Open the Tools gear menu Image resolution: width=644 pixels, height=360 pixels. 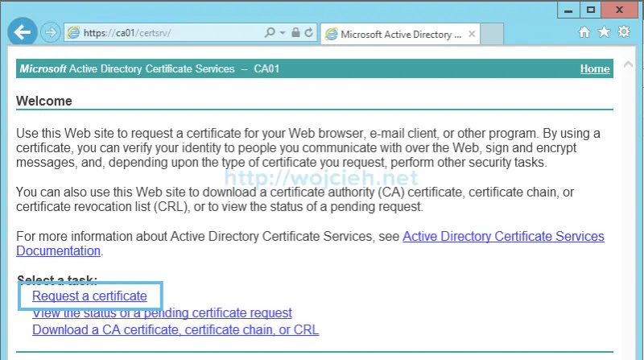coord(623,31)
